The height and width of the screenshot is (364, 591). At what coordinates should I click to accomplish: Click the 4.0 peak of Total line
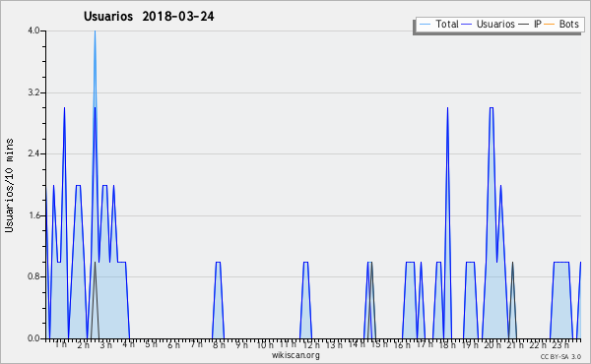95,31
